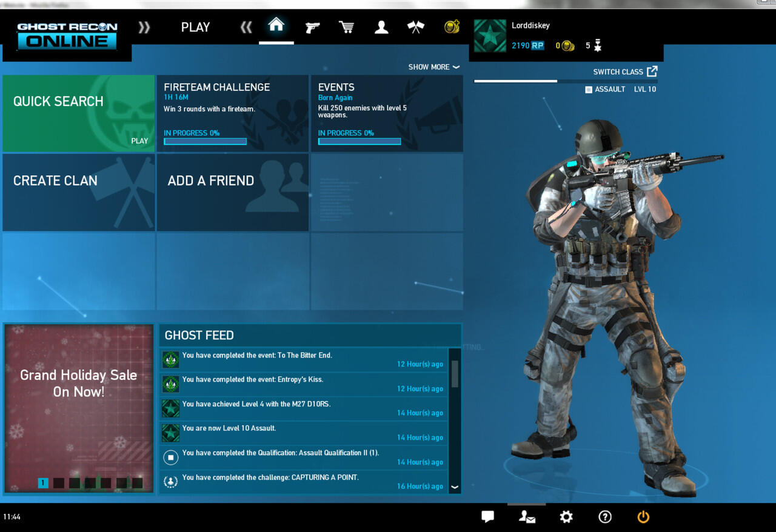Click the Ghost Recon Online logo

(67, 36)
